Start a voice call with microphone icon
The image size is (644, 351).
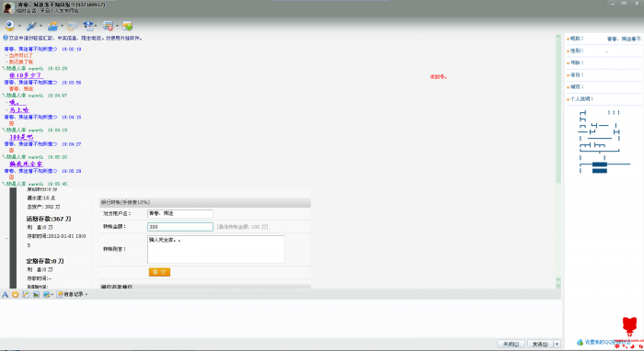point(31,26)
